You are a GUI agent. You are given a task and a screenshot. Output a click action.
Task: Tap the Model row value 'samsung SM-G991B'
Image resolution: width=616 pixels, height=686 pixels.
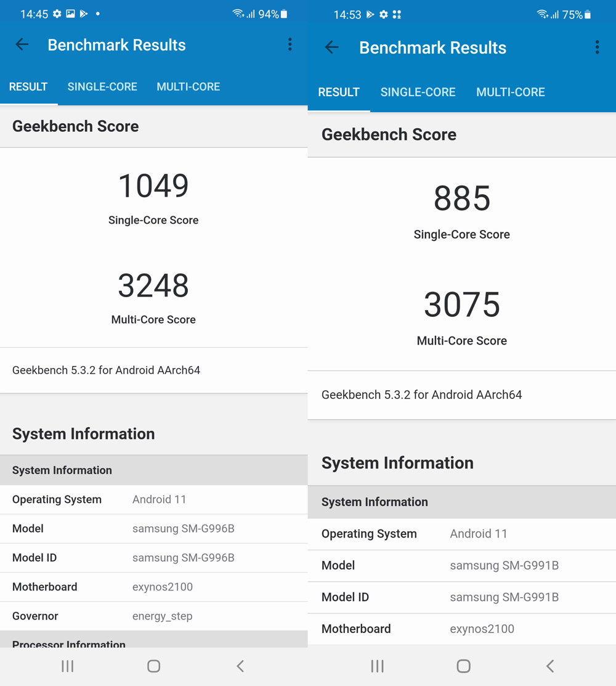pyautogui.click(x=505, y=565)
